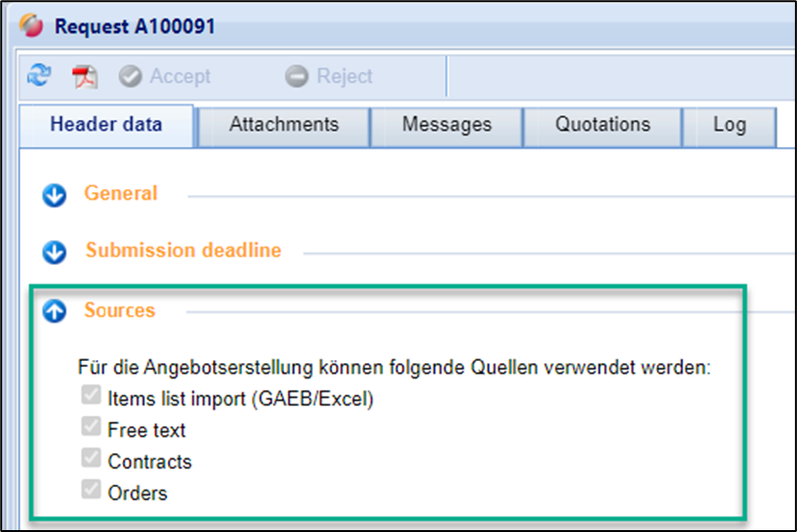Expand the General section arrow
Screen dimensions: 797x532
54,195
